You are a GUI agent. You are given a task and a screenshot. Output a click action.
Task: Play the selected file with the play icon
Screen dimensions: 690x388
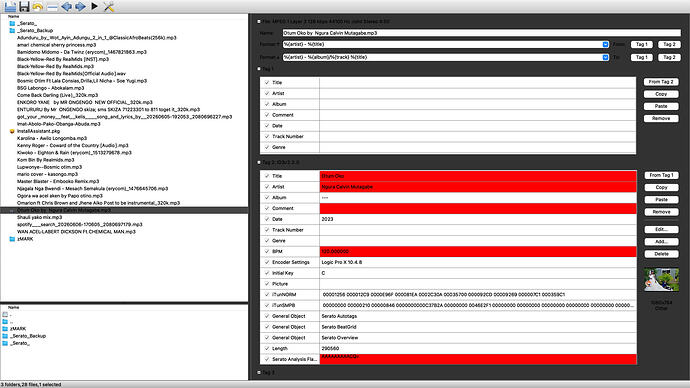point(94,6)
